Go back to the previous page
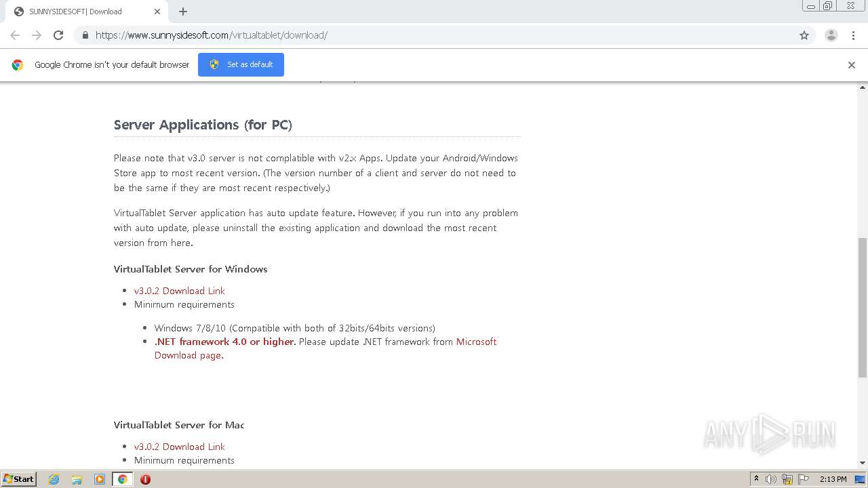 [x=15, y=35]
